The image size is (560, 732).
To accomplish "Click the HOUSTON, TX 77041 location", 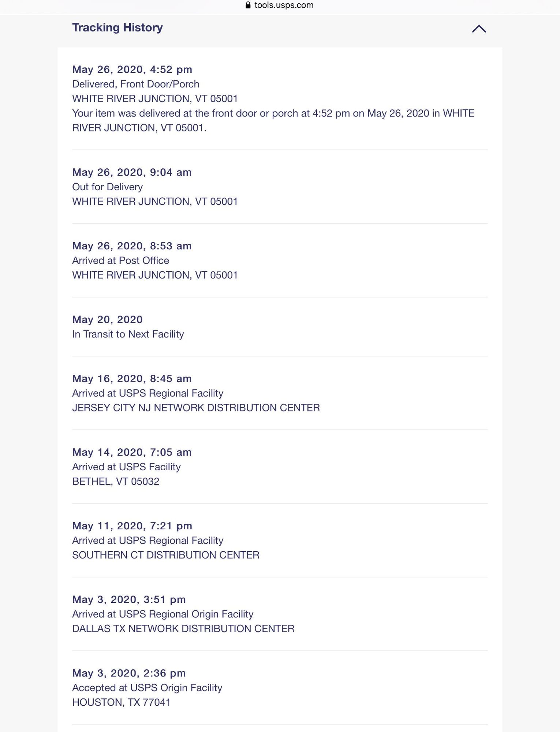I will point(121,702).
